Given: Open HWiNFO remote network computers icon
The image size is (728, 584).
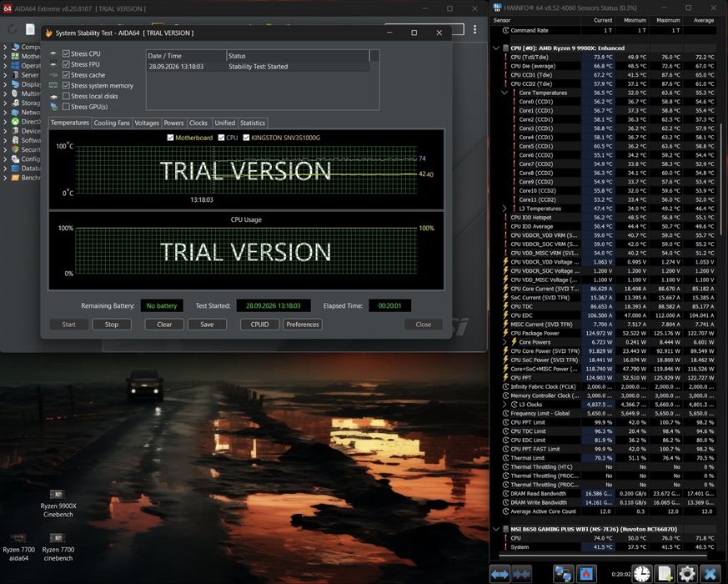Looking at the screenshot, I should [x=563, y=574].
